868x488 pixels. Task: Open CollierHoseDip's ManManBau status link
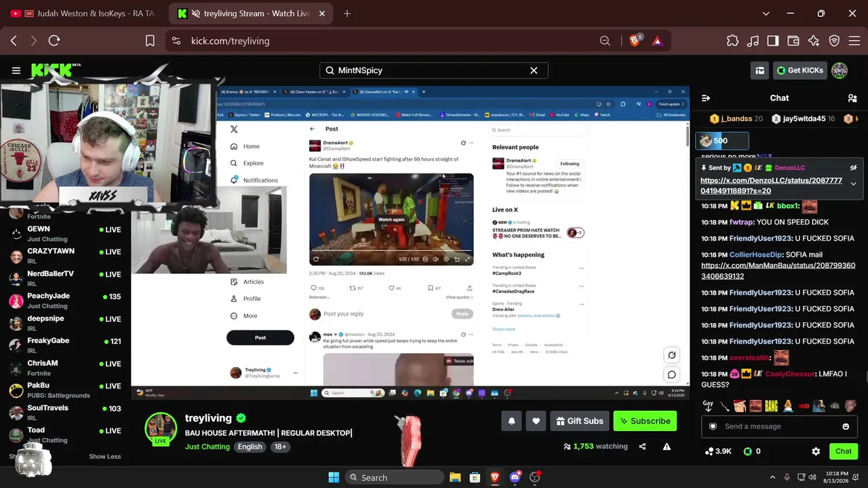pyautogui.click(x=778, y=271)
